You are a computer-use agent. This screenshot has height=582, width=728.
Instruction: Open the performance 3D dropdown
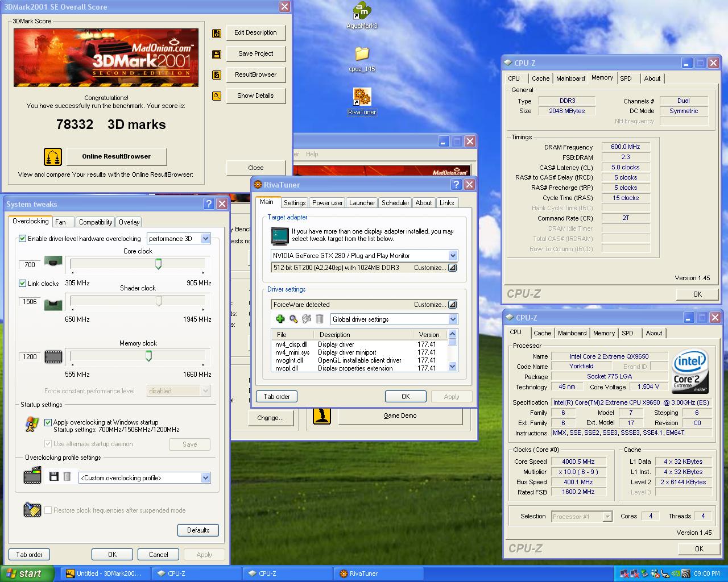206,239
